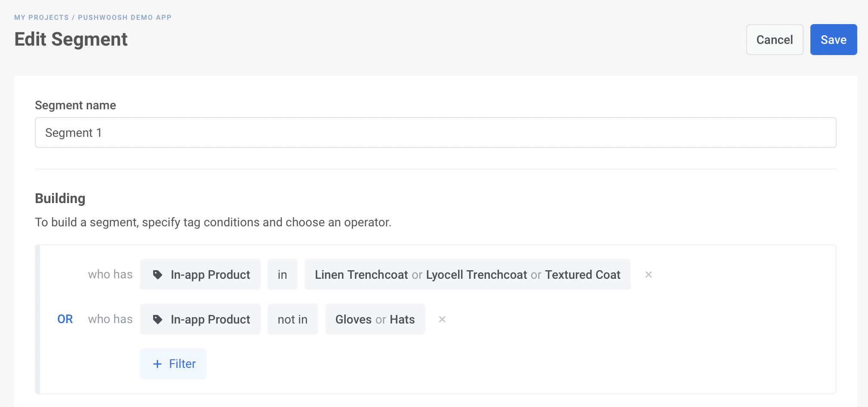
Task: Remove the Linen Trenchcoat filter condition
Action: [x=648, y=274]
